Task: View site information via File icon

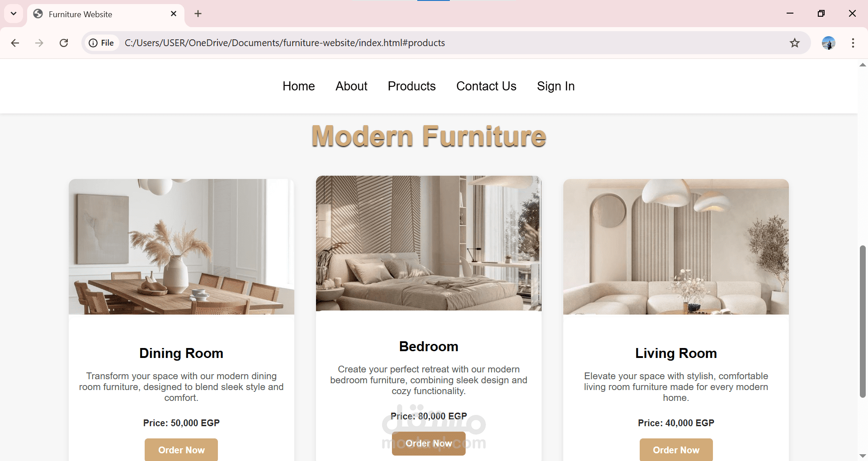Action: point(101,43)
